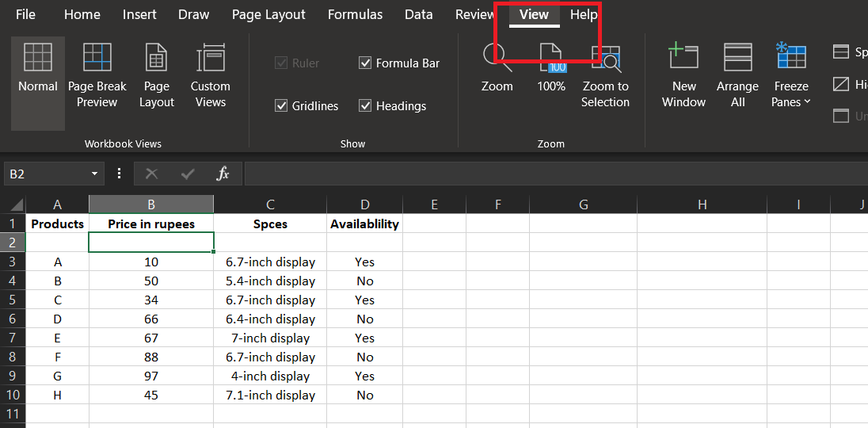Click the Split window icon
This screenshot has height=428, width=868.
[841, 52]
